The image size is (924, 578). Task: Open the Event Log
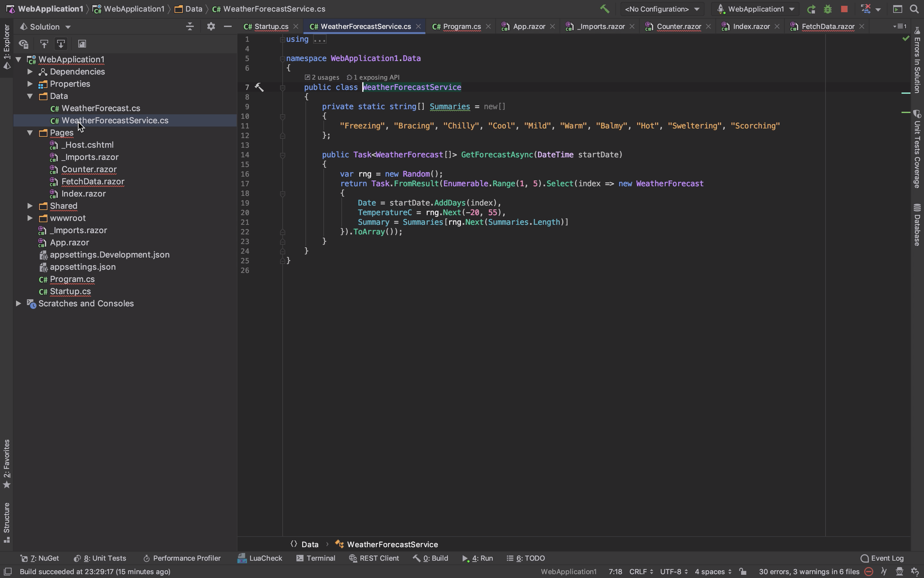[x=882, y=558]
